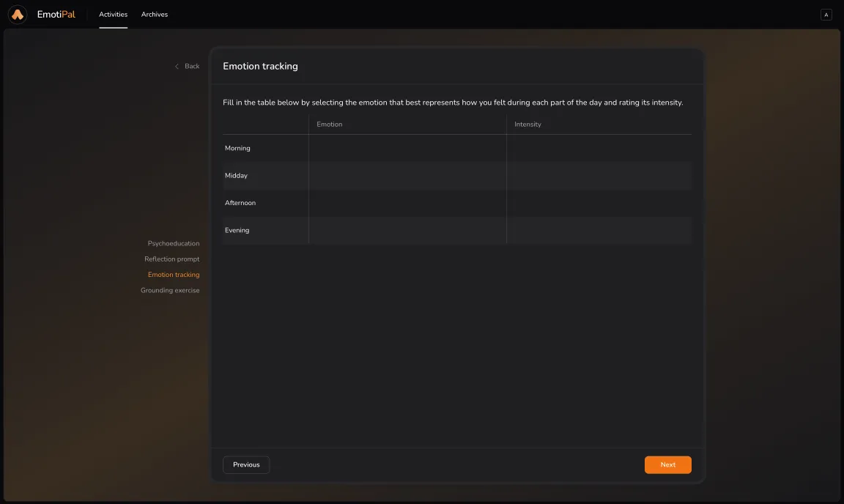
Task: Set the Morning intensity rating
Action: (599, 148)
